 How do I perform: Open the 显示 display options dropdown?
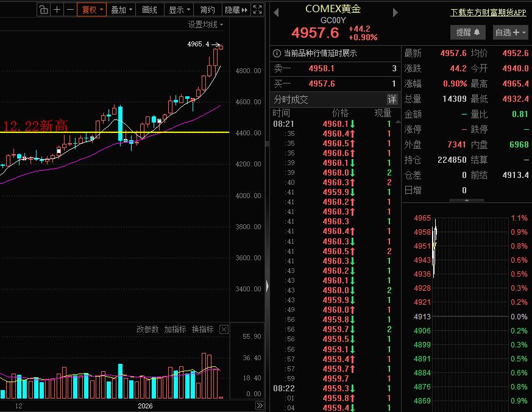[x=177, y=10]
